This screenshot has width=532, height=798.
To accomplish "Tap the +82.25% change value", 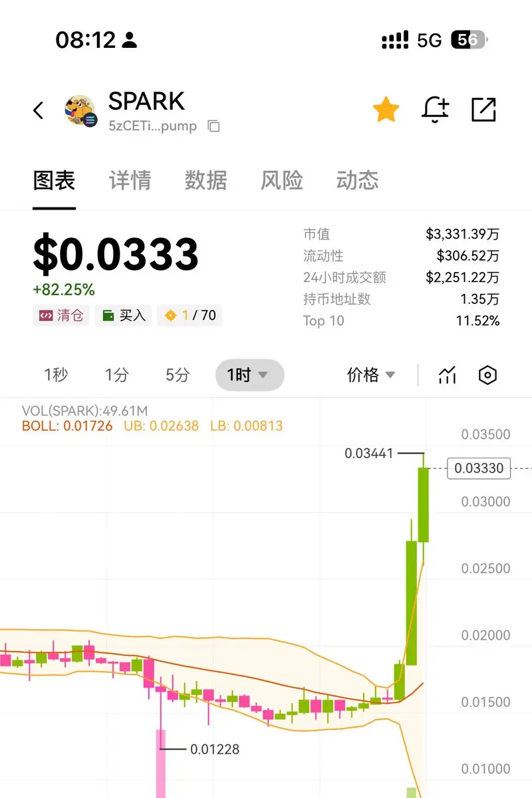I will click(64, 290).
